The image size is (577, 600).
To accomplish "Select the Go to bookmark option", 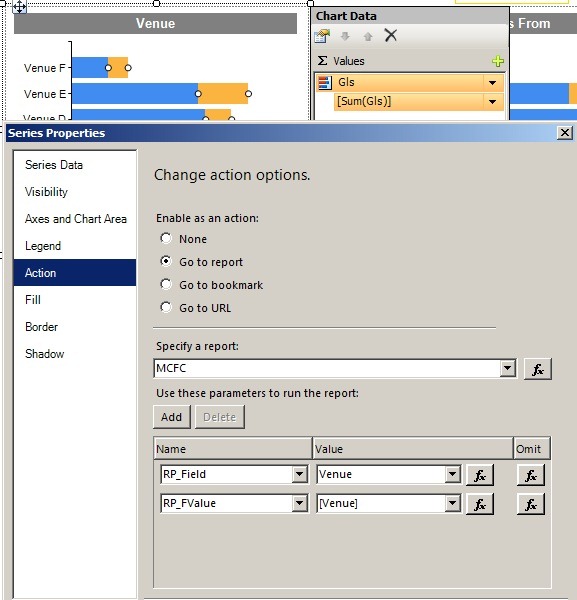I will 166,284.
